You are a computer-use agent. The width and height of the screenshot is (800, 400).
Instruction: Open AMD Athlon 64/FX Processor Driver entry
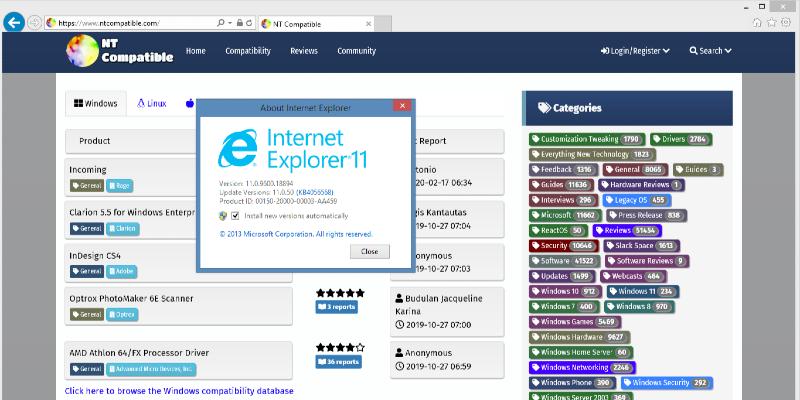coord(139,353)
